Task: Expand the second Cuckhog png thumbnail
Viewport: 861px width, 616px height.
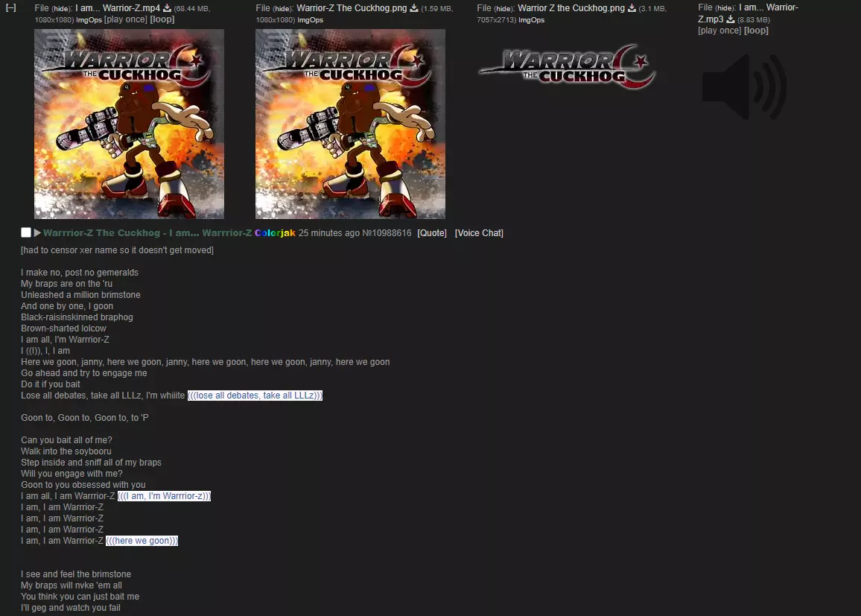Action: point(350,124)
